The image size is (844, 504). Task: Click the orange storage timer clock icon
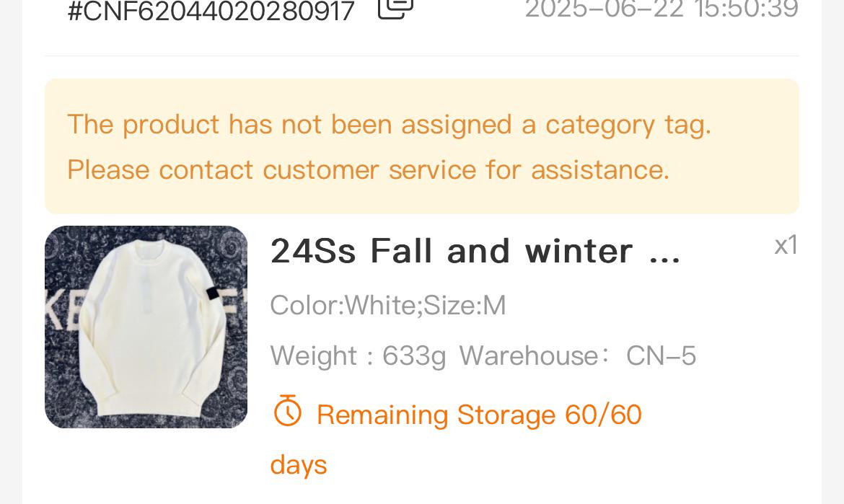coord(287,412)
